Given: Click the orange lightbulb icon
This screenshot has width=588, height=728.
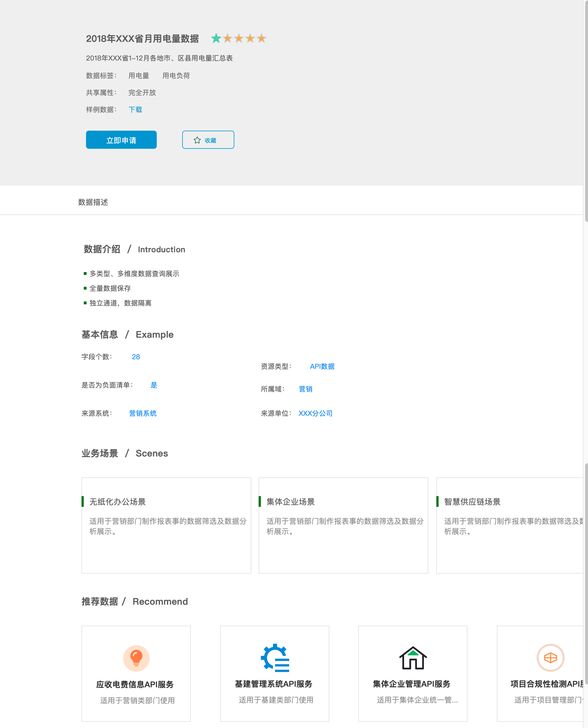Looking at the screenshot, I should (136, 658).
